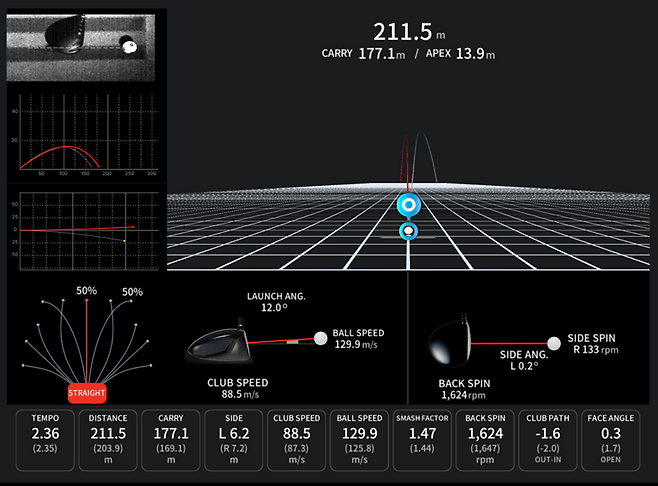658x486 pixels.
Task: Select the CARRY 177.1 stat card
Action: (x=171, y=440)
